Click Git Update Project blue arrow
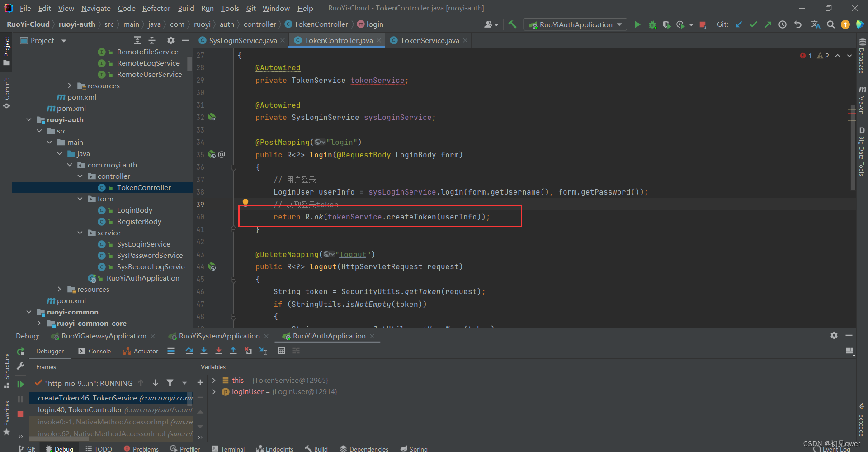Screen dimensions: 868x452 (x=739, y=24)
